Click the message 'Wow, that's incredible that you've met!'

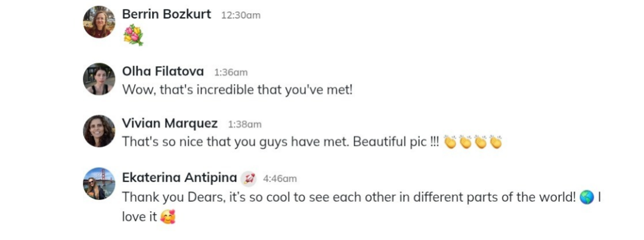coord(237,90)
